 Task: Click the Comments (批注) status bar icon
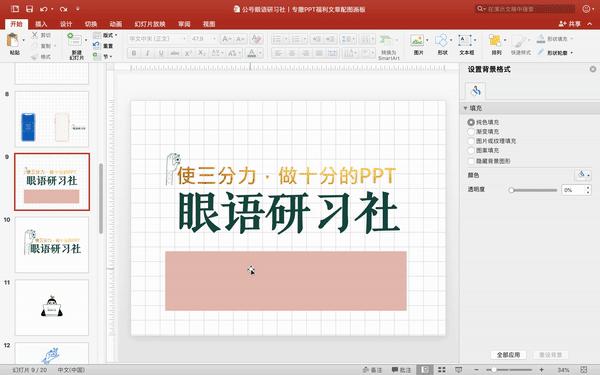point(401,370)
